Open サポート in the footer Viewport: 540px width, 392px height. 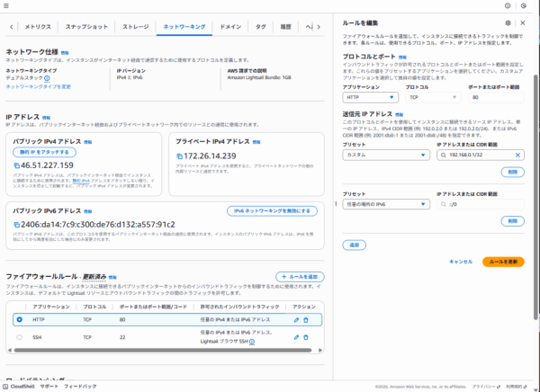[49, 387]
